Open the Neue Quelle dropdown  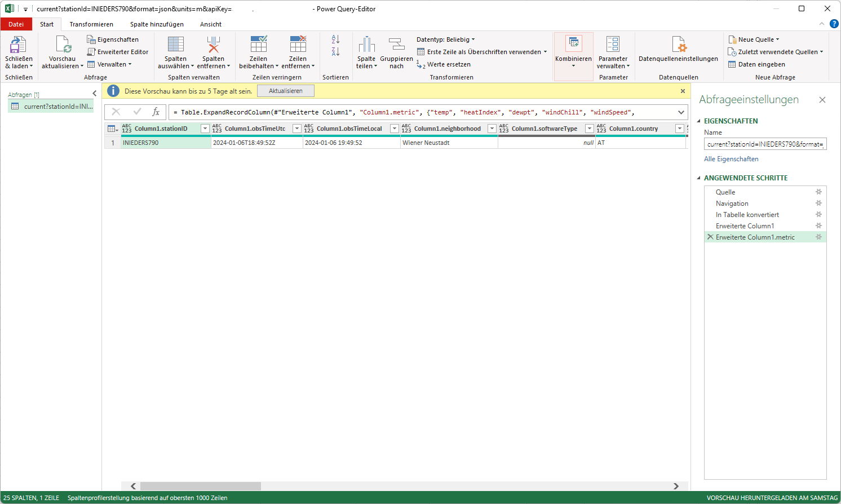754,39
